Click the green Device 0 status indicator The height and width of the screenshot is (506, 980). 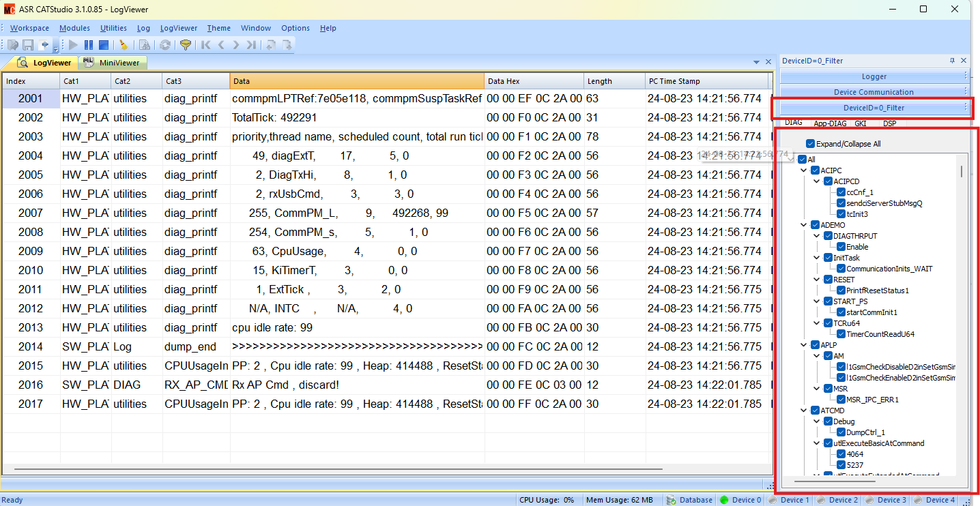(x=724, y=500)
